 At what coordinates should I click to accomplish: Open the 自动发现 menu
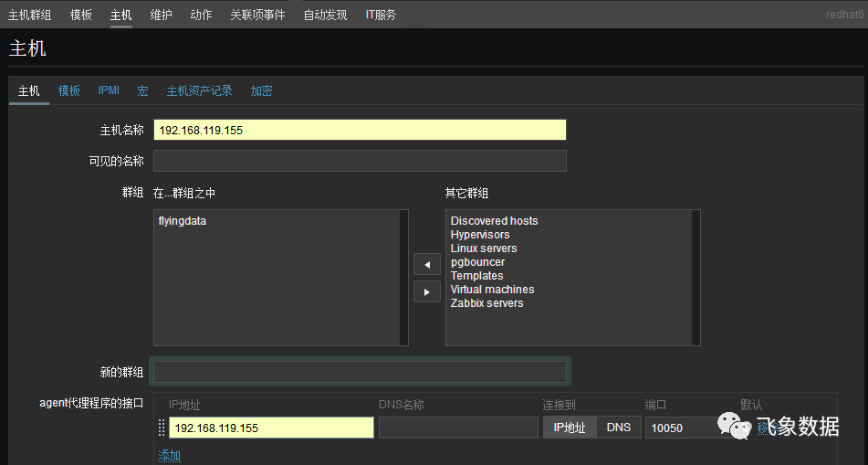click(x=326, y=15)
